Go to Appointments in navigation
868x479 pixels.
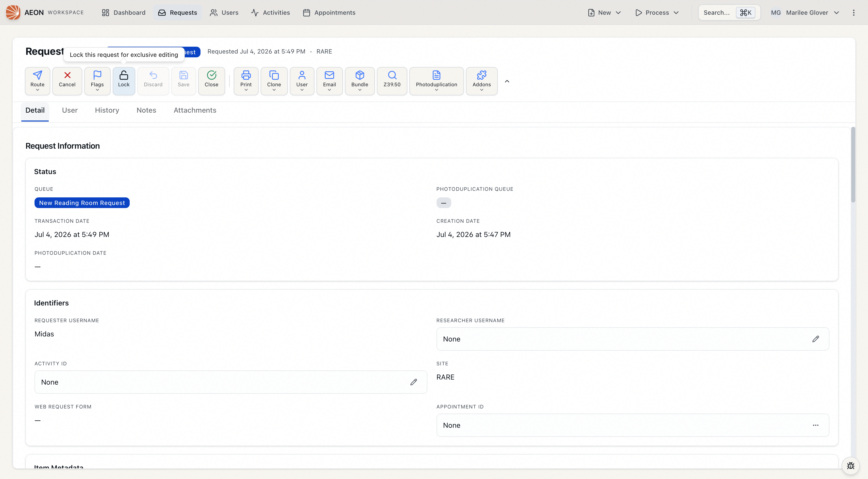pos(329,12)
